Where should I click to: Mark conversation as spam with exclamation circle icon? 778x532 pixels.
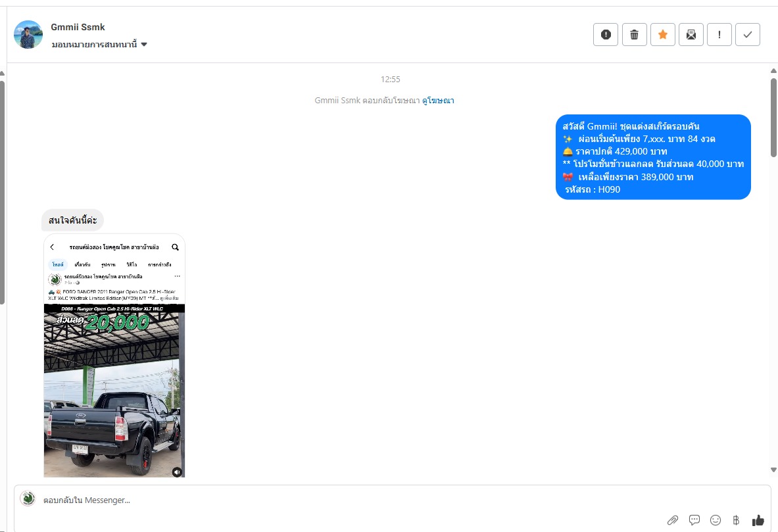[x=605, y=35]
